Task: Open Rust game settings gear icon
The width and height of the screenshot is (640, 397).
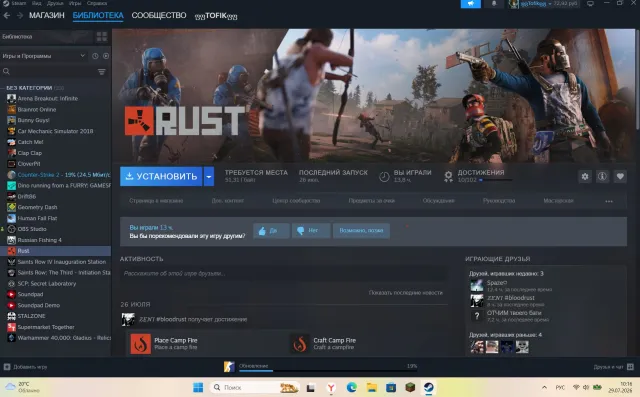Action: tap(585, 176)
